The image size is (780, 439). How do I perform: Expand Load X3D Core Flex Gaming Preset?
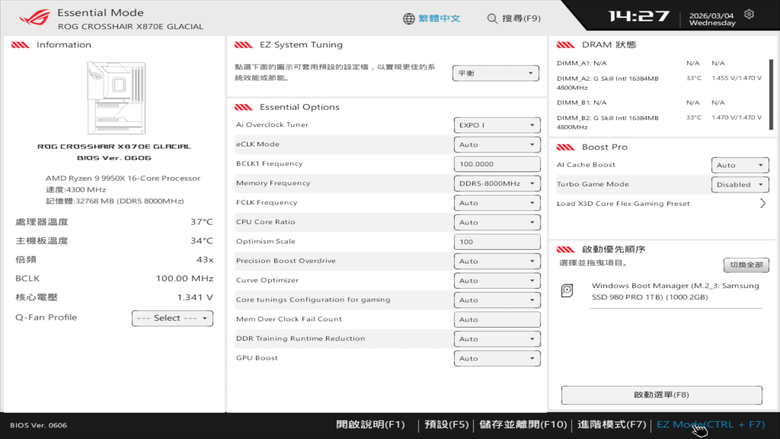tap(763, 203)
